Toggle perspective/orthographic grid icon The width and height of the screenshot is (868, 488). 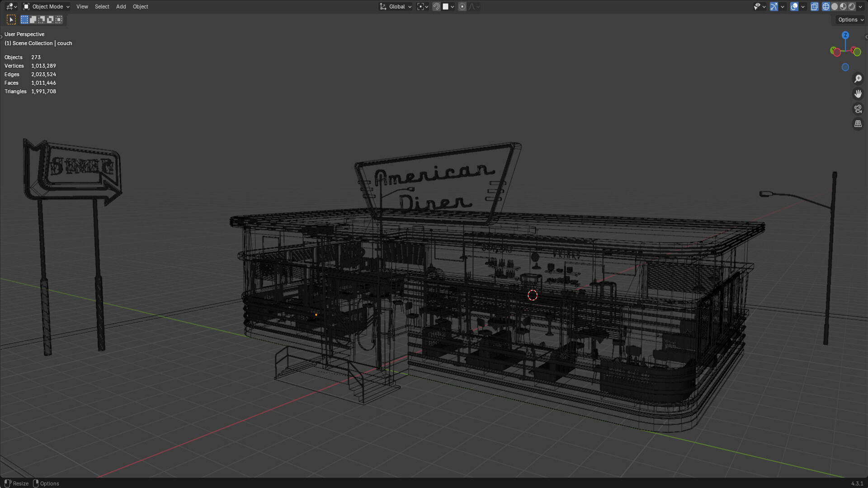click(858, 124)
